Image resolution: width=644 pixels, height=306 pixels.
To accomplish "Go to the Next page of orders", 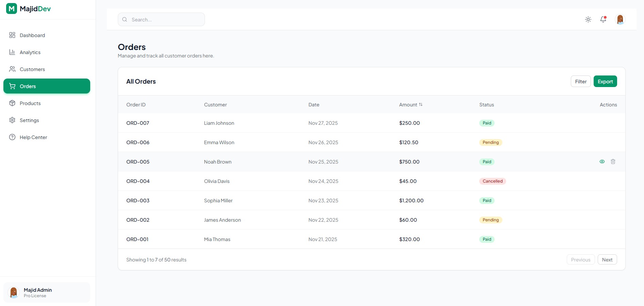I will tap(607, 259).
